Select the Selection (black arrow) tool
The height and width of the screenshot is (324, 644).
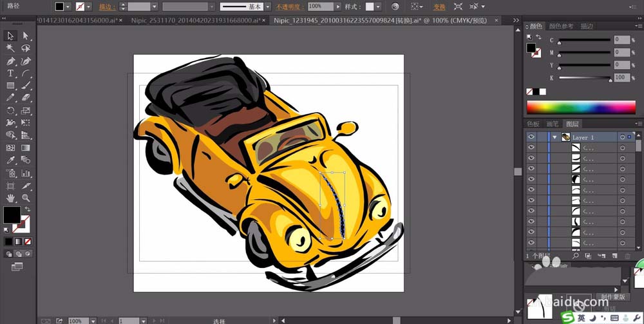tap(11, 36)
